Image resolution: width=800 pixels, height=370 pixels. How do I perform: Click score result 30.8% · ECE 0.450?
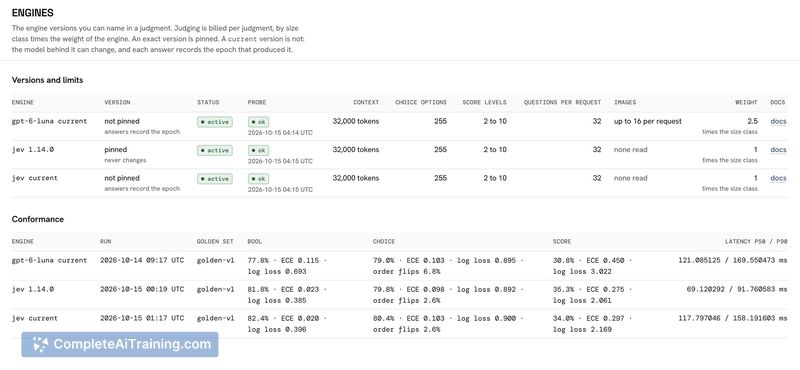(x=588, y=260)
